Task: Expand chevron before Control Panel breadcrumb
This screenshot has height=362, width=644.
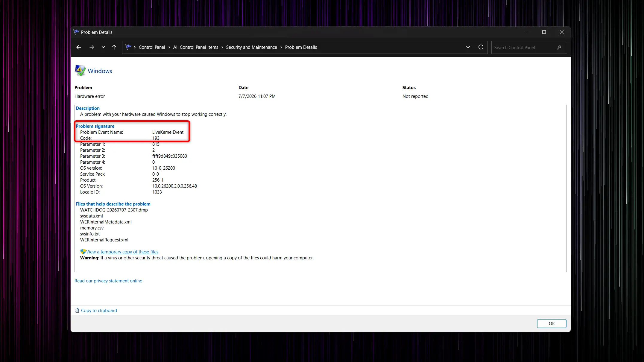Action: [135, 47]
